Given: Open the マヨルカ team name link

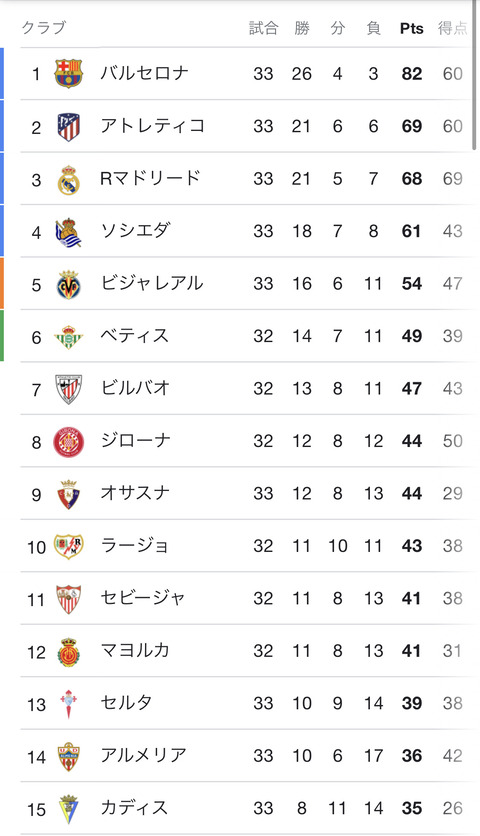Looking at the screenshot, I should [x=135, y=650].
